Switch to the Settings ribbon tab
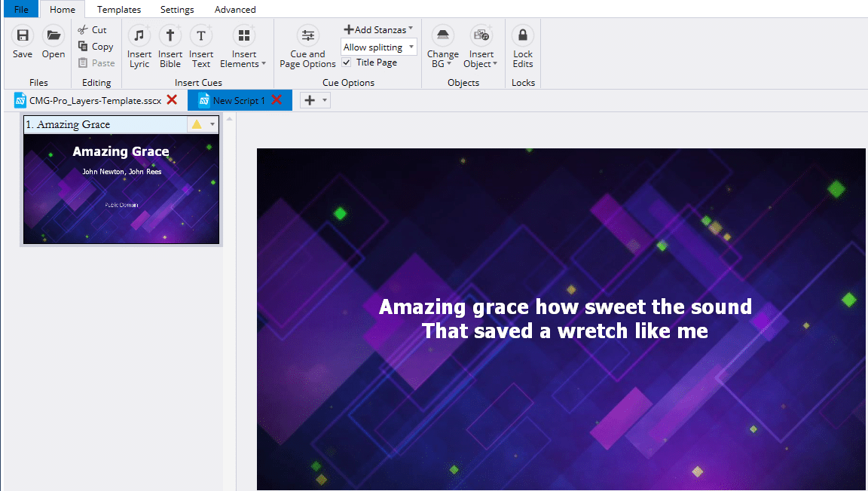 click(177, 9)
